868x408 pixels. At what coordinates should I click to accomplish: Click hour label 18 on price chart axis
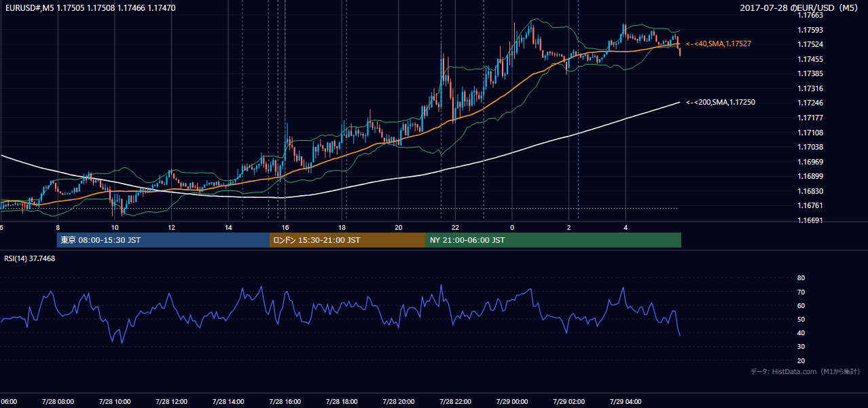[x=342, y=227]
